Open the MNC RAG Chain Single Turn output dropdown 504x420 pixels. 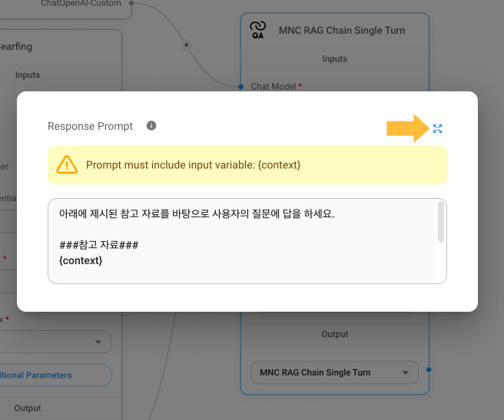(334, 372)
